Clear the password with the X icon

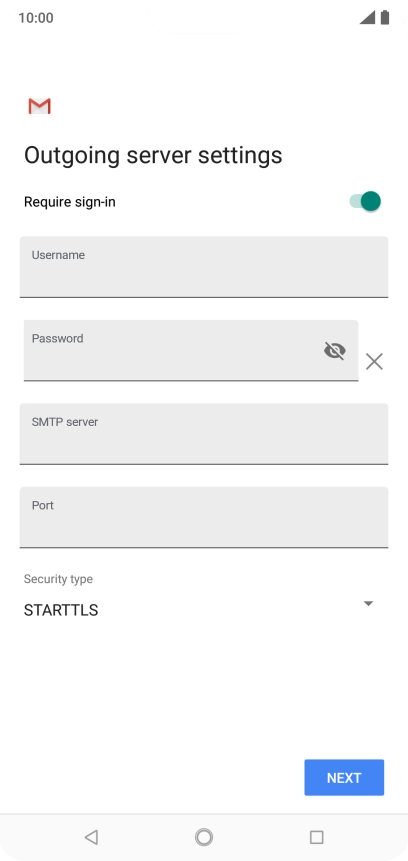pyautogui.click(x=375, y=361)
